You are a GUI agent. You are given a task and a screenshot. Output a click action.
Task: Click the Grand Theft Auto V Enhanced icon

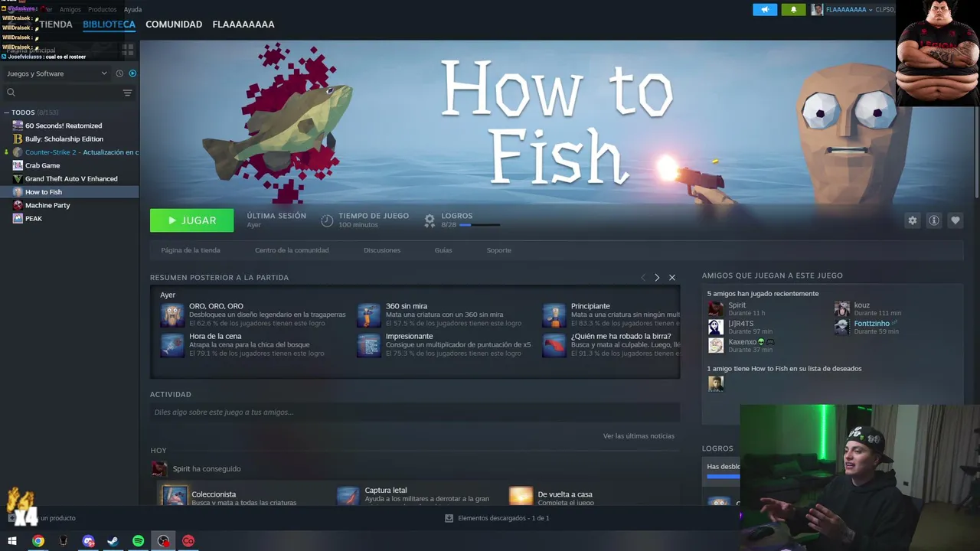tap(18, 179)
